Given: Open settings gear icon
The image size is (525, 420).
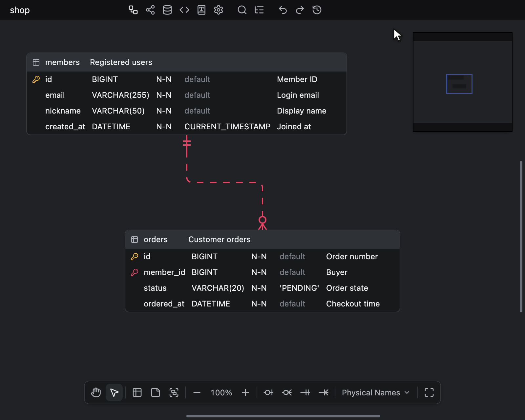Looking at the screenshot, I should point(219,10).
